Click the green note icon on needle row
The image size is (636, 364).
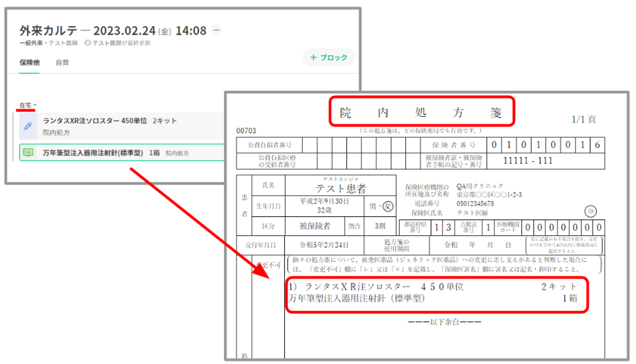point(28,153)
